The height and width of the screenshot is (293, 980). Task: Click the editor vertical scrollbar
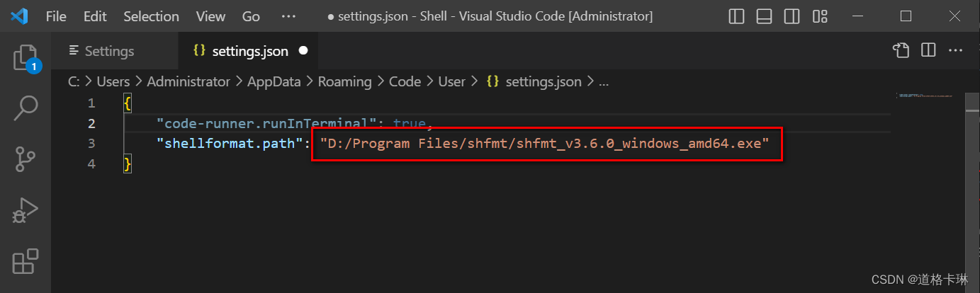971,191
